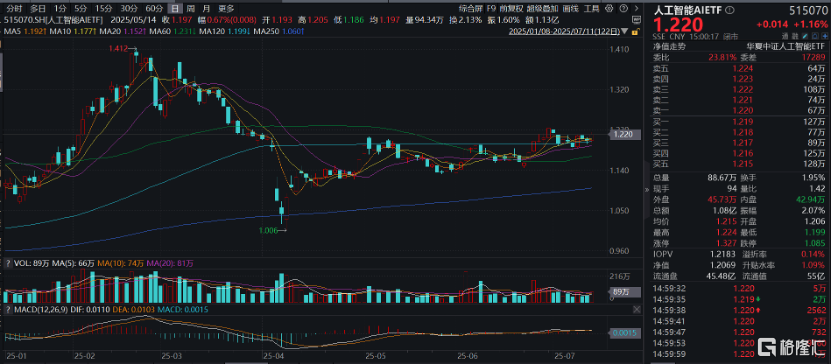Click the MA20 indicator label
The width and height of the screenshot is (832, 364).
[110, 31]
